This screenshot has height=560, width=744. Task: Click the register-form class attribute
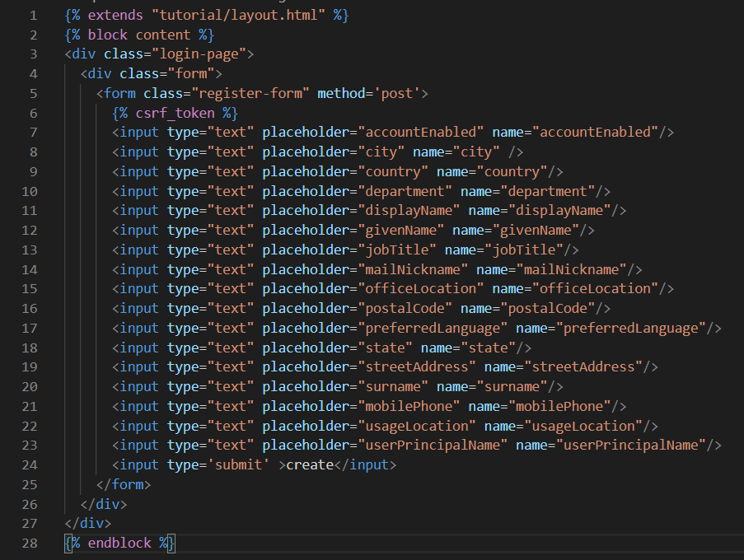[x=246, y=93]
